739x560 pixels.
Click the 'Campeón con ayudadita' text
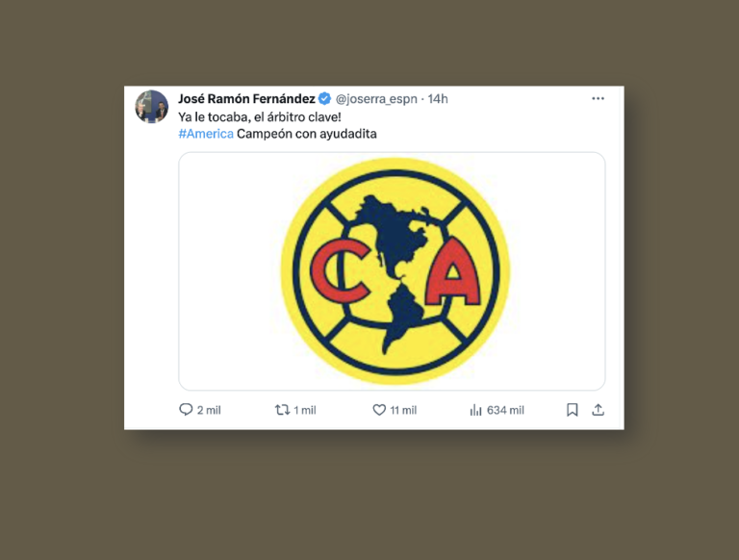307,134
